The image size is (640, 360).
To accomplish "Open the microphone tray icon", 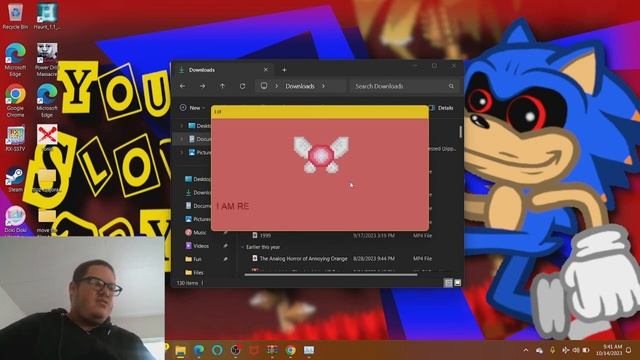I will tap(552, 350).
